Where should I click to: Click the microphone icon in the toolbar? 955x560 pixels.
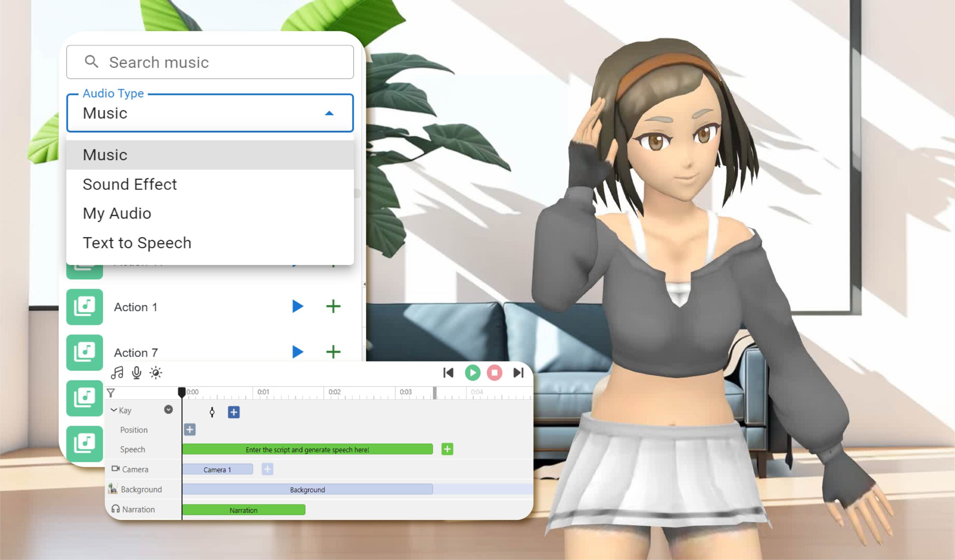pyautogui.click(x=137, y=373)
